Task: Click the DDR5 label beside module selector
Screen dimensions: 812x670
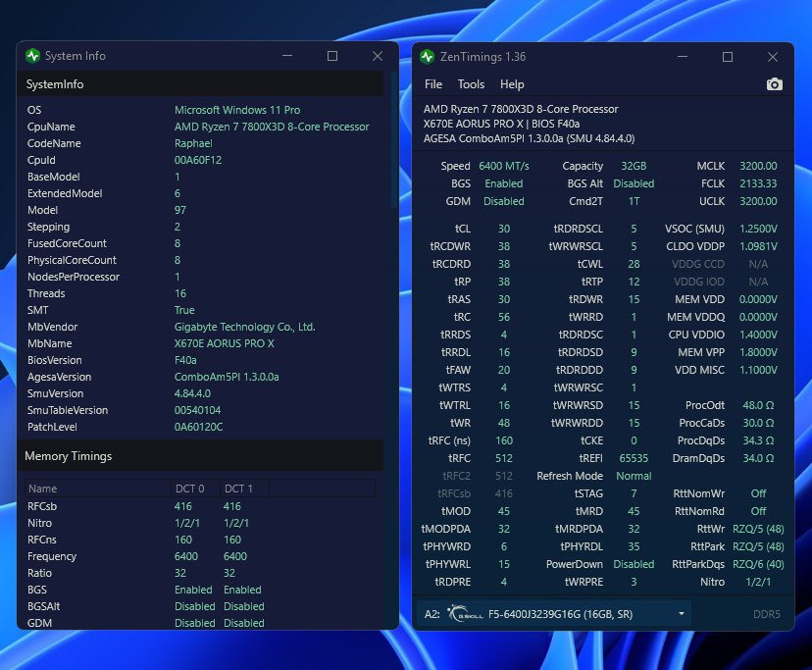Action: tap(767, 614)
